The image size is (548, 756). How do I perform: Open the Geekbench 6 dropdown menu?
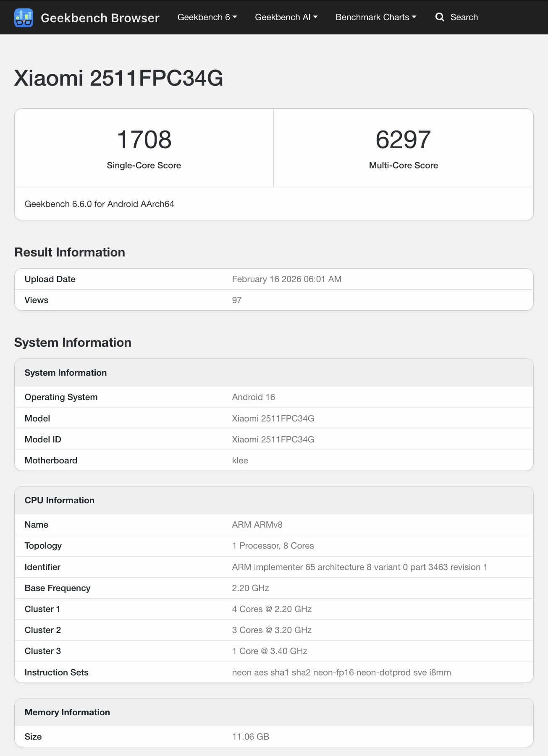tap(207, 17)
